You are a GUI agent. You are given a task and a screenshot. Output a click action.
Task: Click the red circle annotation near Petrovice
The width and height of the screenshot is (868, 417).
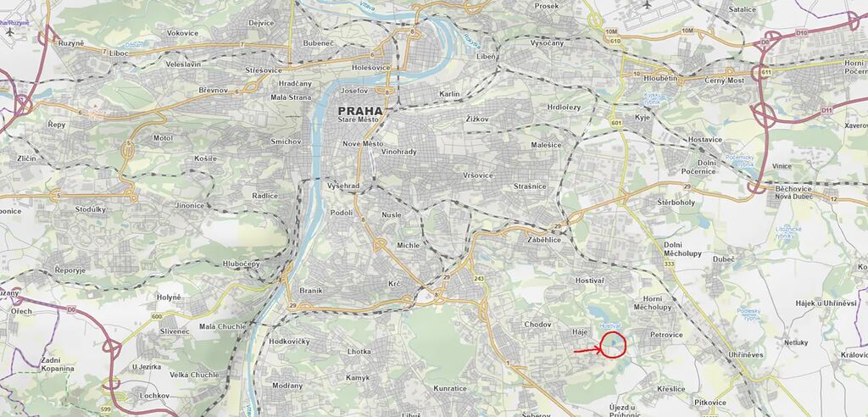click(614, 346)
